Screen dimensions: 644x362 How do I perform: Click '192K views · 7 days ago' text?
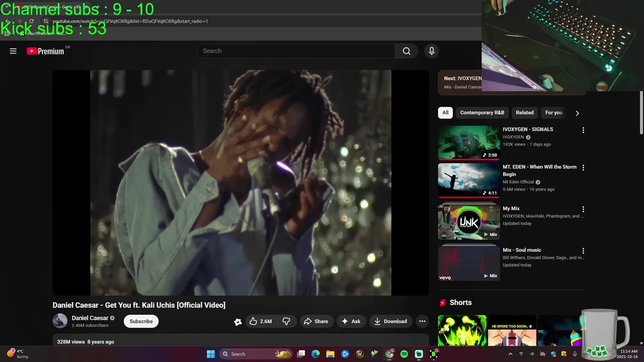click(x=527, y=144)
